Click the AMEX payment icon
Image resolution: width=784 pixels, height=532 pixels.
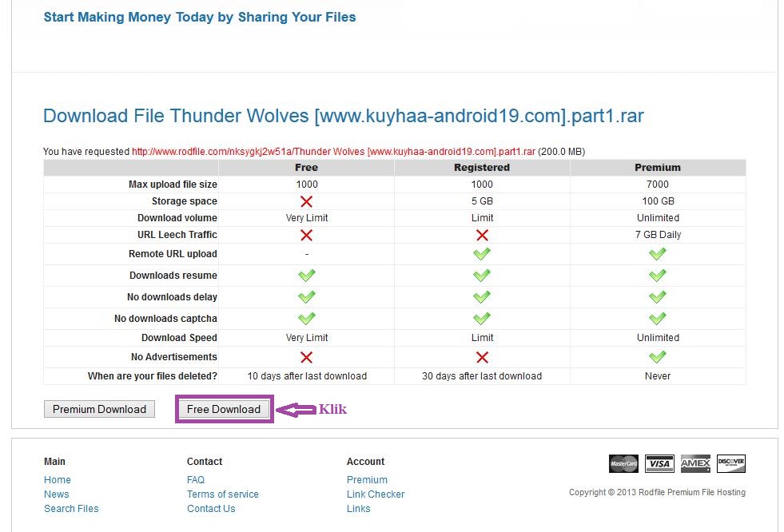695,463
